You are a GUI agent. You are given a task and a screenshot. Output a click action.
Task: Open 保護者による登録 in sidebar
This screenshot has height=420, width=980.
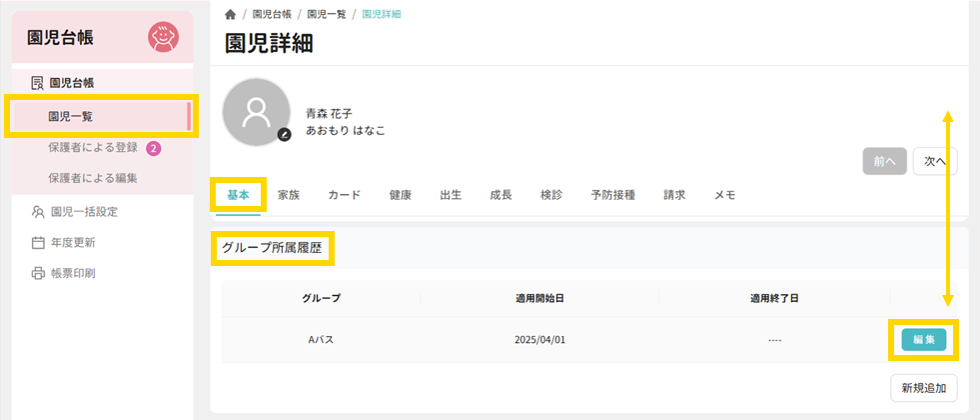pos(93,148)
